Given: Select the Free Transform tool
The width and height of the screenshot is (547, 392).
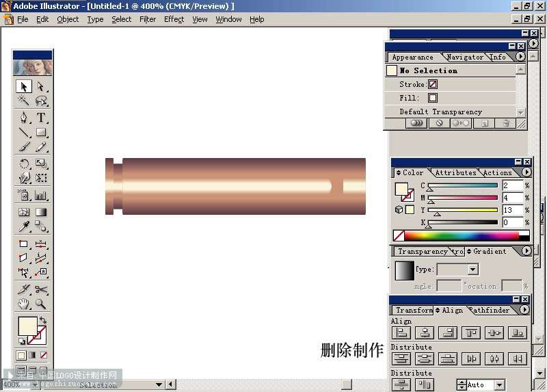Looking at the screenshot, I should pyautogui.click(x=41, y=178).
